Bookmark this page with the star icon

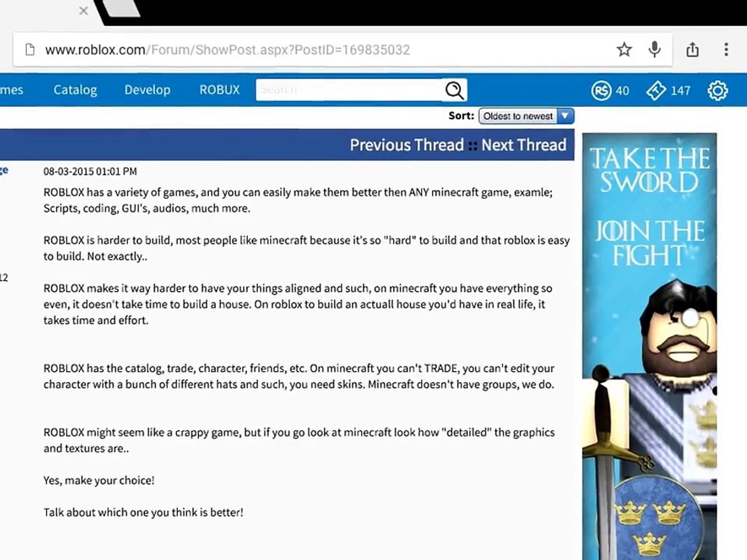(624, 50)
